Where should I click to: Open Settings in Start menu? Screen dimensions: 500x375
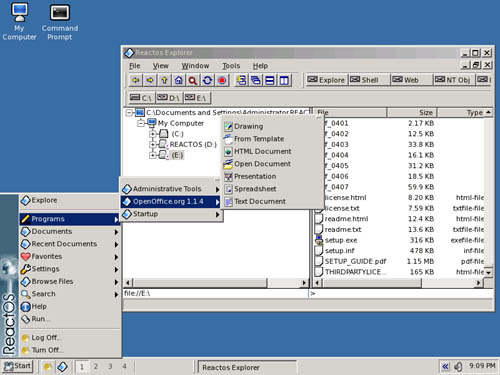69,269
